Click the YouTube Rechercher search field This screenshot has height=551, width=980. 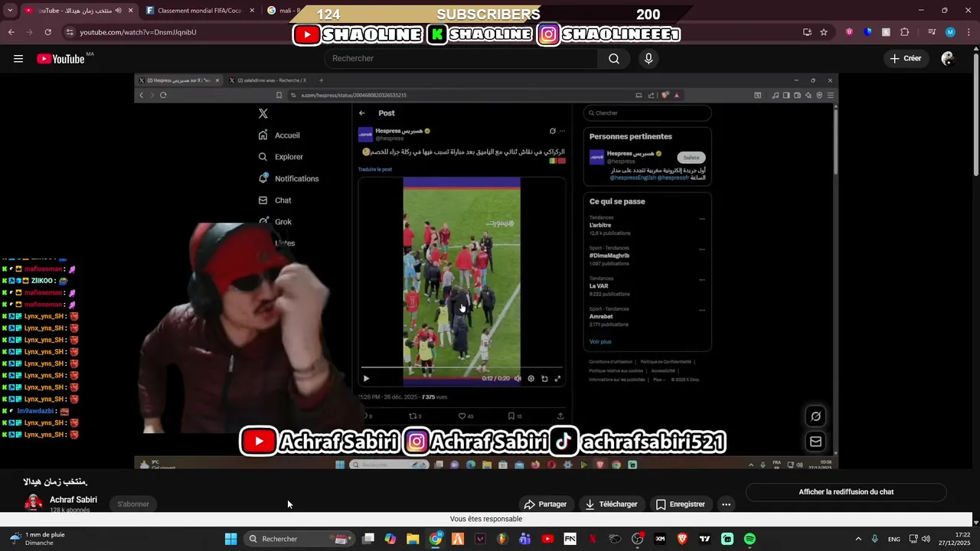(x=462, y=59)
